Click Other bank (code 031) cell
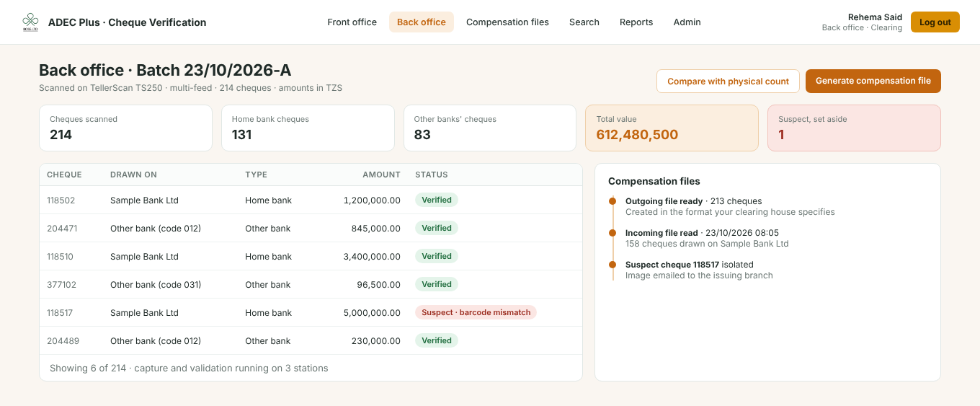 tap(156, 285)
